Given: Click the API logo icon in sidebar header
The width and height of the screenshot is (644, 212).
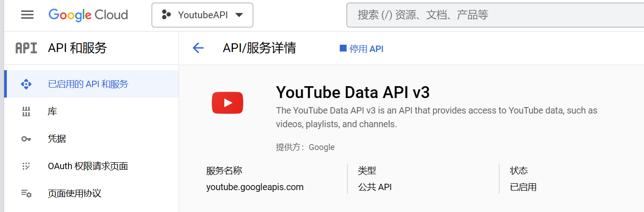Looking at the screenshot, I should click(26, 48).
